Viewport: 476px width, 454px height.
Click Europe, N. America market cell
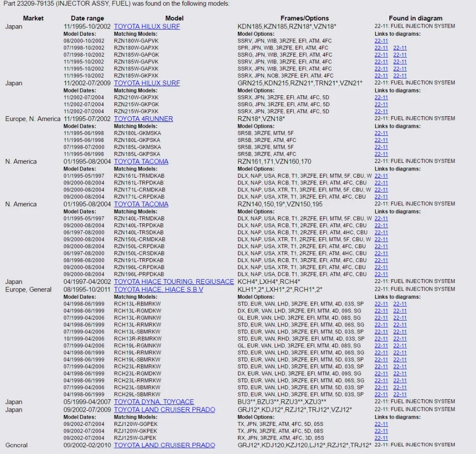pyautogui.click(x=33, y=119)
